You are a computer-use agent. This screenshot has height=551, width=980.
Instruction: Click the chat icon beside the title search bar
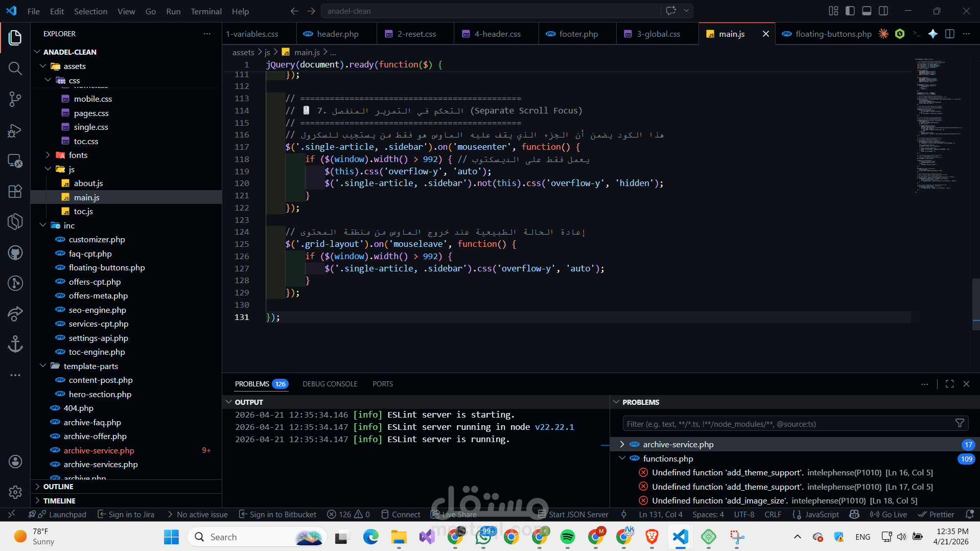671,11
